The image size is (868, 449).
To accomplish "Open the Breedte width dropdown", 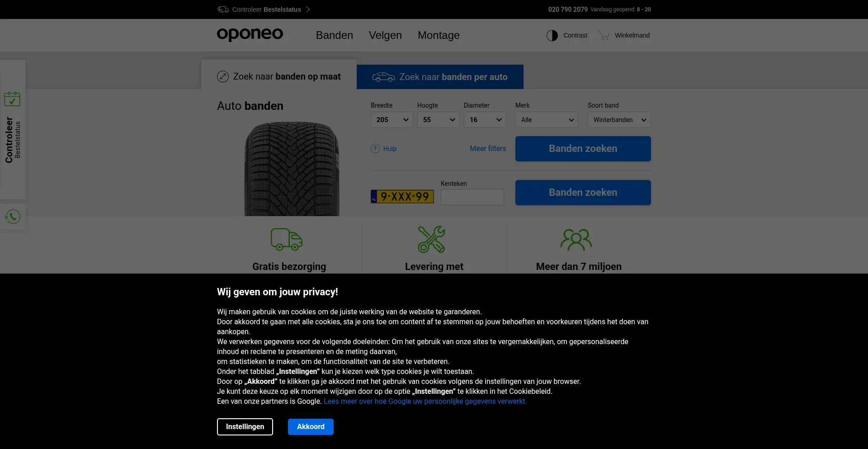I will tap(392, 120).
